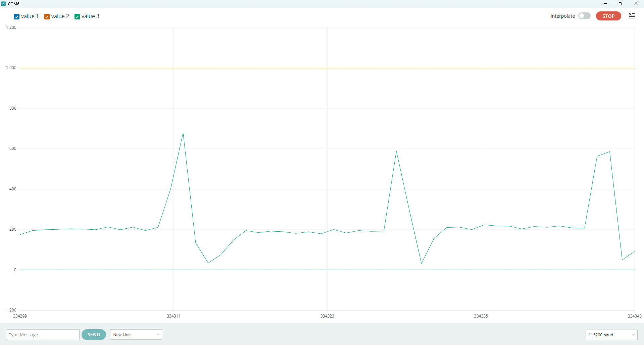Uncheck the value 3 checkbox
The width and height of the screenshot is (644, 345).
coord(77,17)
